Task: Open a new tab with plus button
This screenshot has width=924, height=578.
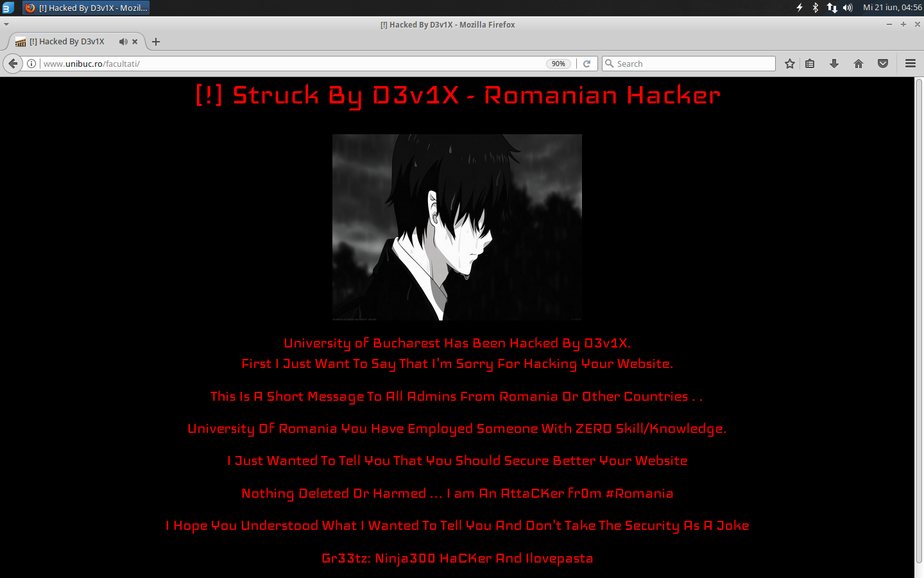Action: click(x=155, y=42)
